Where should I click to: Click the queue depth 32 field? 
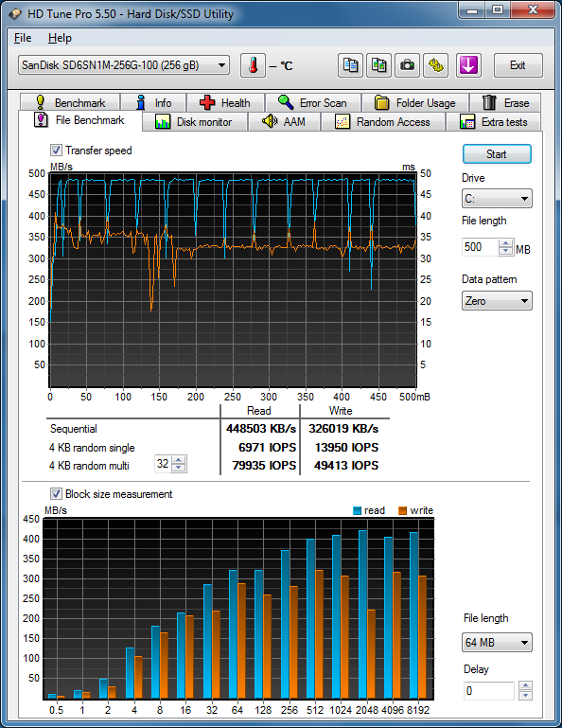(x=163, y=464)
